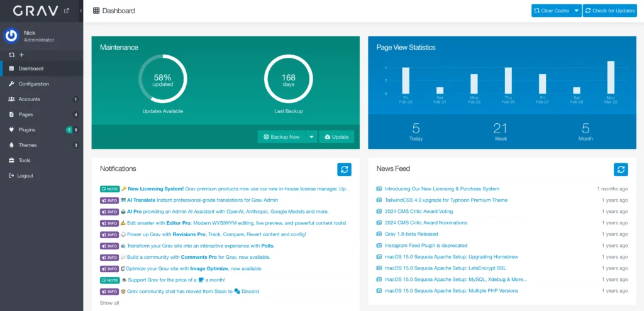
Task: Open Grav 1.8-beta Released news
Action: (411, 234)
